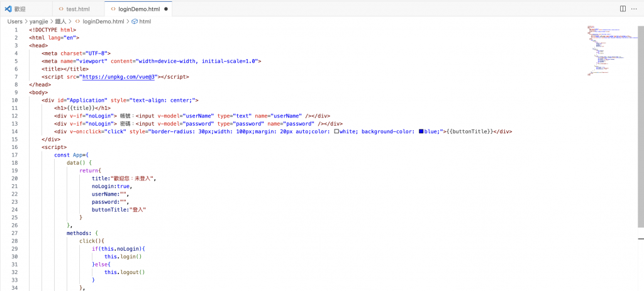The height and width of the screenshot is (291, 644).
Task: Click on 密碼 label text
Action: [126, 124]
